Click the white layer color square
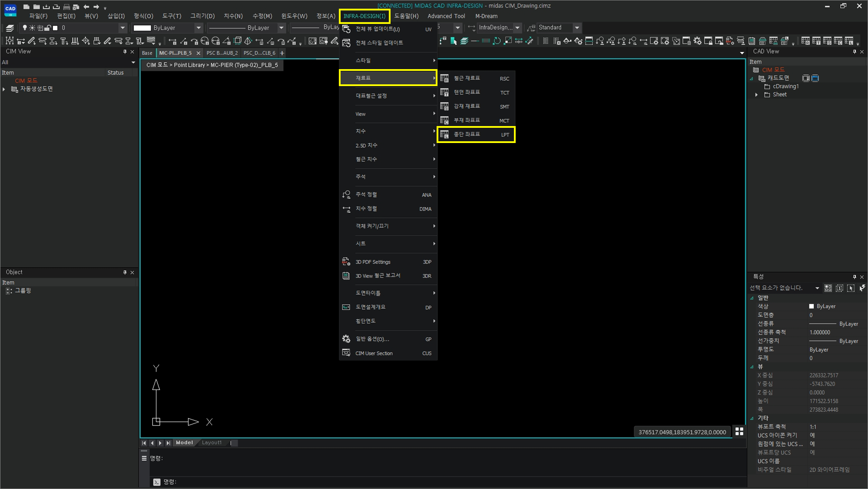The image size is (868, 489). tap(55, 28)
